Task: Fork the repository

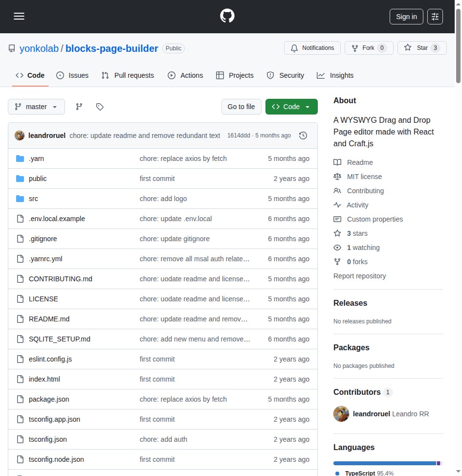Action: click(369, 48)
